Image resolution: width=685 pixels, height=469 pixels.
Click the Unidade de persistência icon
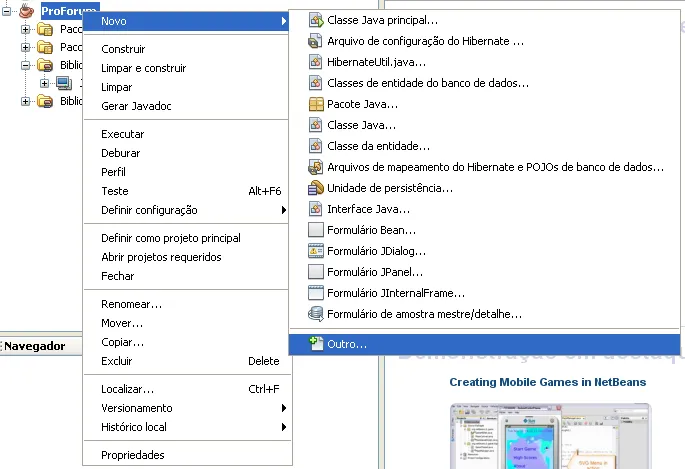coord(315,188)
